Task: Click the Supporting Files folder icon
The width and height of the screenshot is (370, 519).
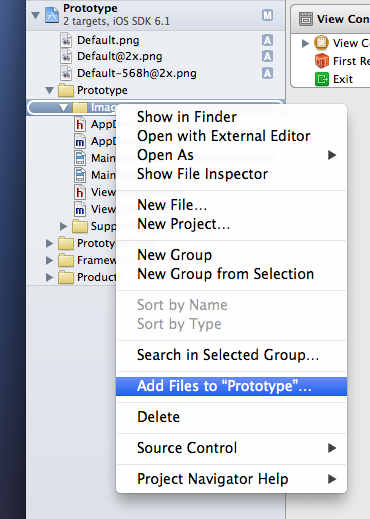Action: pos(80,226)
